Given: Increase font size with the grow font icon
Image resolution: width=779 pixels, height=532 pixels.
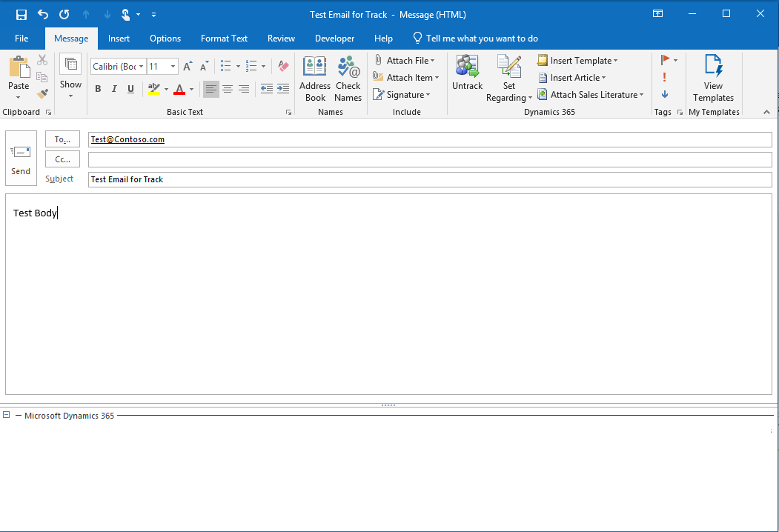Looking at the screenshot, I should point(188,66).
